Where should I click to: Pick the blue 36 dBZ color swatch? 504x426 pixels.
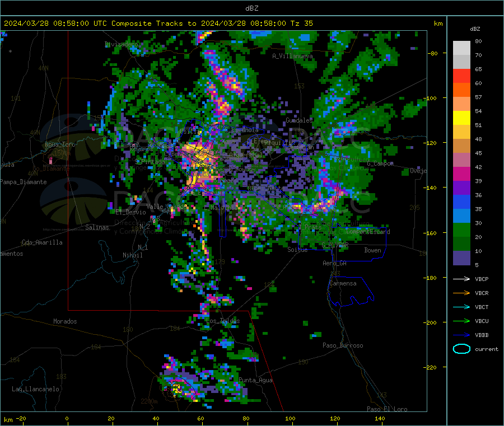[461, 202]
